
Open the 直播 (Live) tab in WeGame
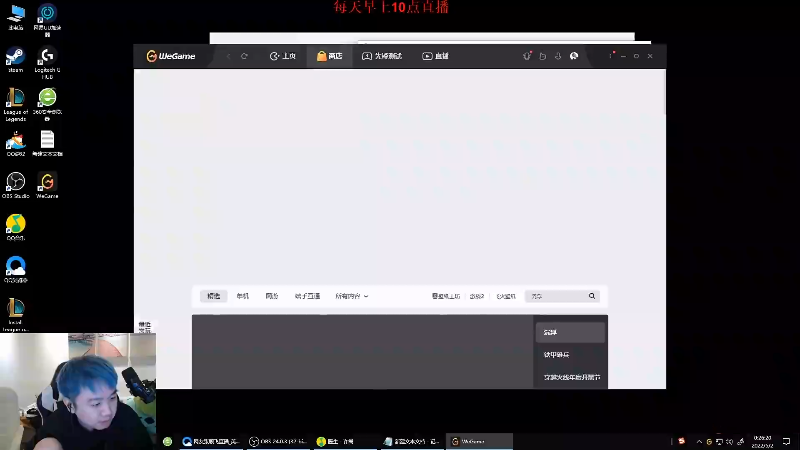click(x=435, y=56)
